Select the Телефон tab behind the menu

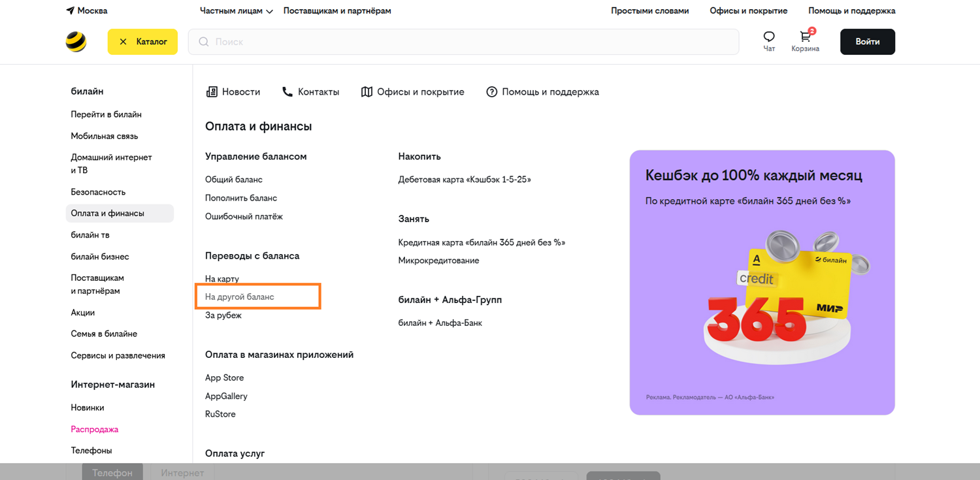point(112,473)
